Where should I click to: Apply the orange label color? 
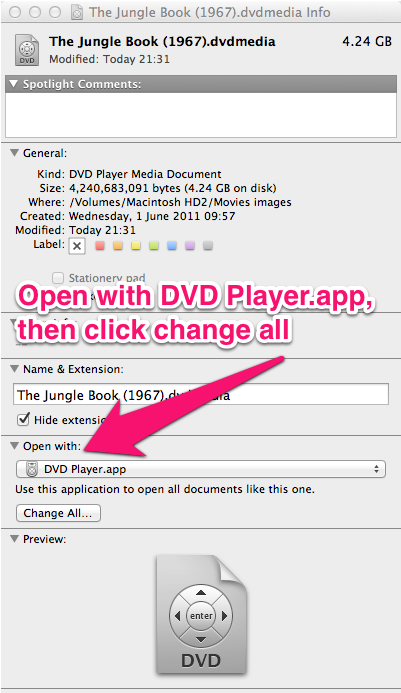(118, 245)
